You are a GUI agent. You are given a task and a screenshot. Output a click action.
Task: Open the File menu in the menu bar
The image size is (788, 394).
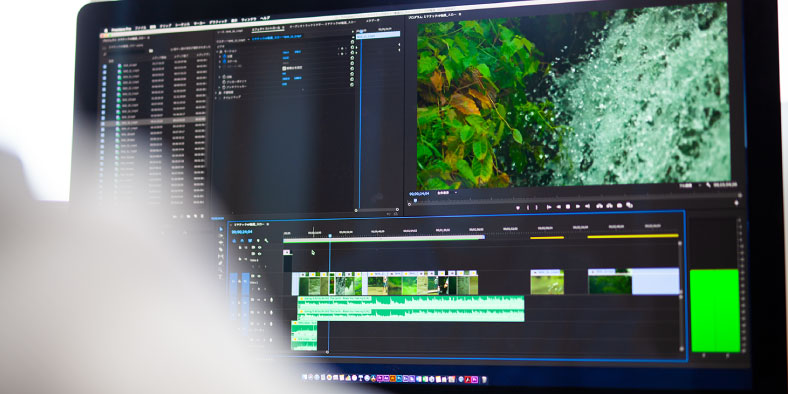point(141,28)
